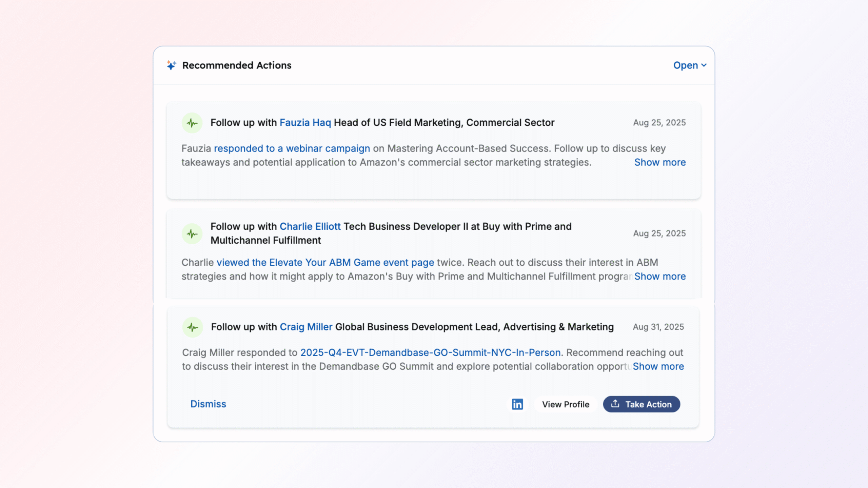This screenshot has width=868, height=488.
Task: Click the activity pulse icon on the Craig Miller card
Action: (x=193, y=327)
